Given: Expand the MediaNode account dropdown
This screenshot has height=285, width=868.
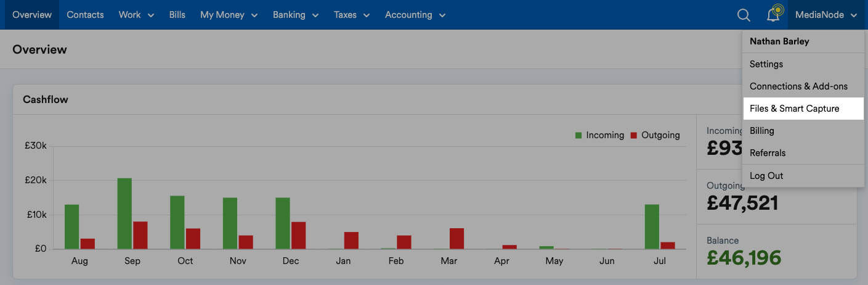Looking at the screenshot, I should 826,15.
